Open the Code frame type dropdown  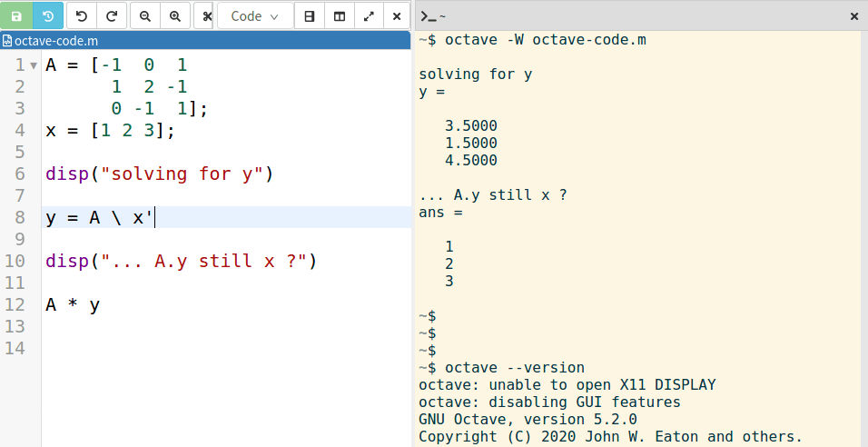[254, 16]
